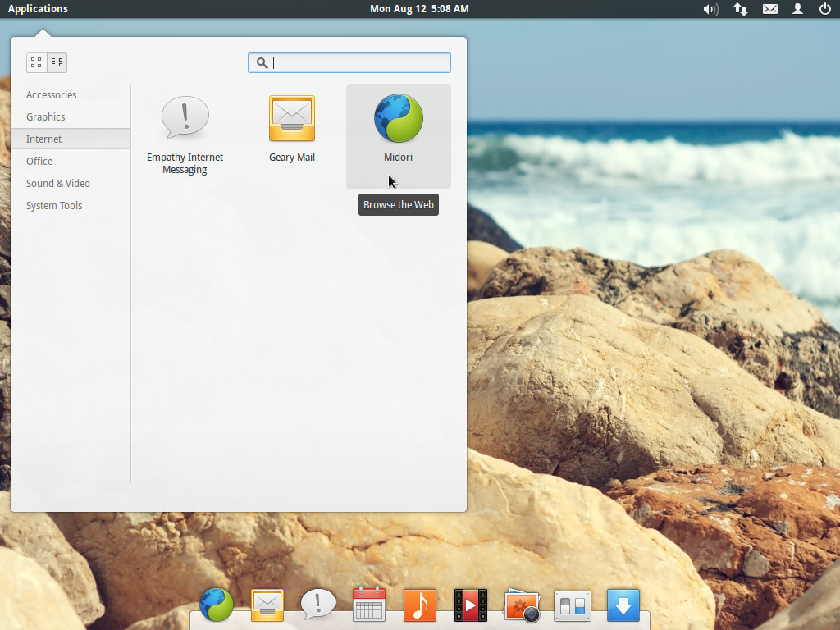
Task: Select the Accessories category
Action: pyautogui.click(x=71, y=95)
